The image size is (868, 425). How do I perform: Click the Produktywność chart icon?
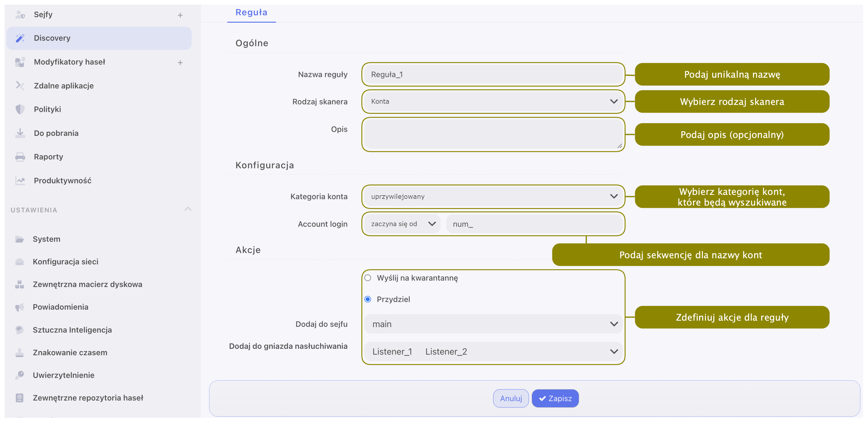[x=20, y=181]
